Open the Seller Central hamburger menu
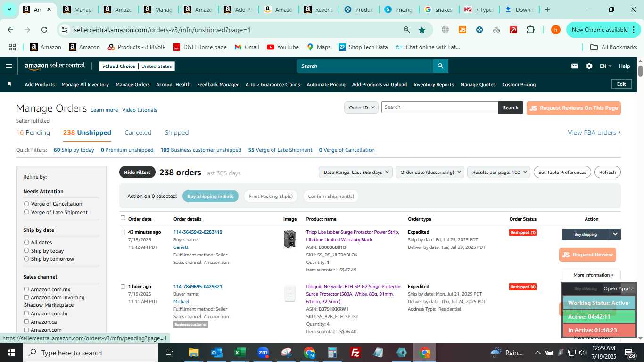 pyautogui.click(x=8, y=66)
